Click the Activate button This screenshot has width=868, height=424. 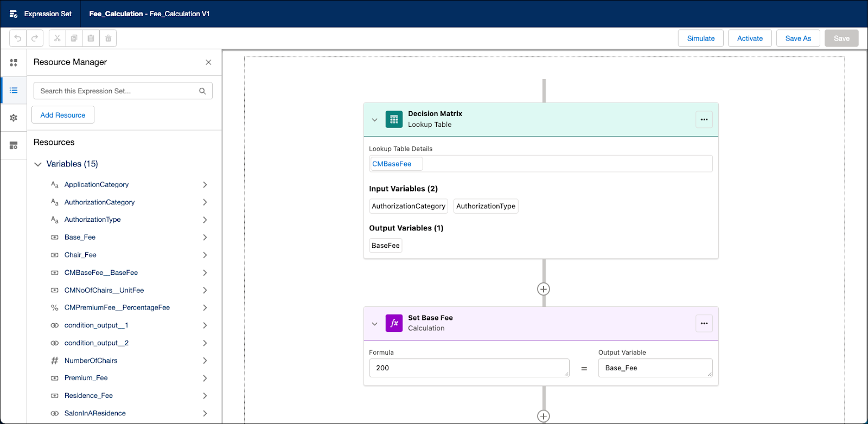[x=750, y=38]
